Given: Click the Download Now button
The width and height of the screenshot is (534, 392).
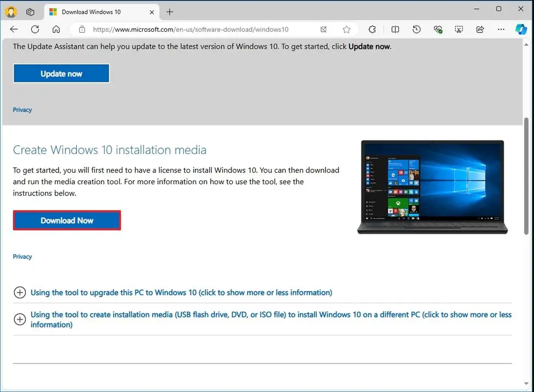Looking at the screenshot, I should (66, 220).
